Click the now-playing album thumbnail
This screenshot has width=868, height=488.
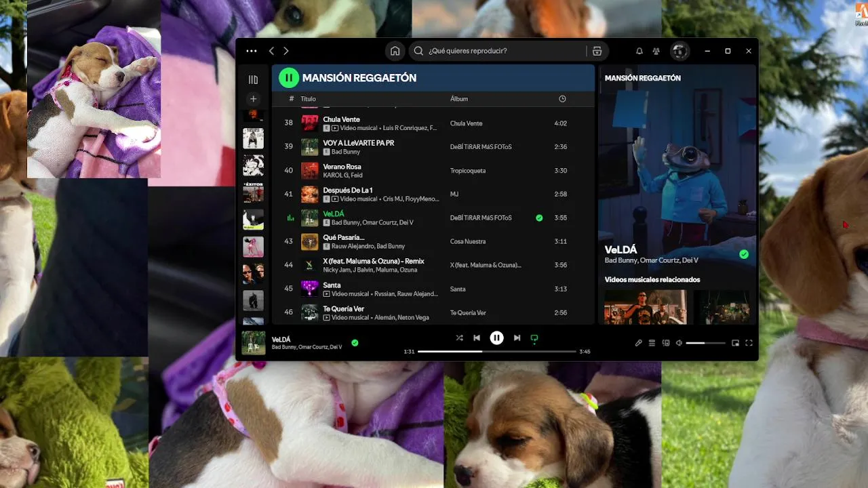point(254,343)
